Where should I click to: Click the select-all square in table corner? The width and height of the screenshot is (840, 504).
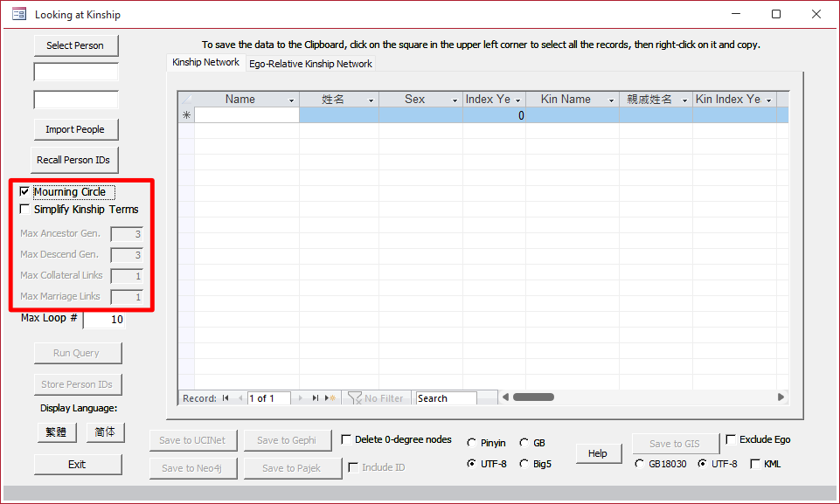pos(185,100)
